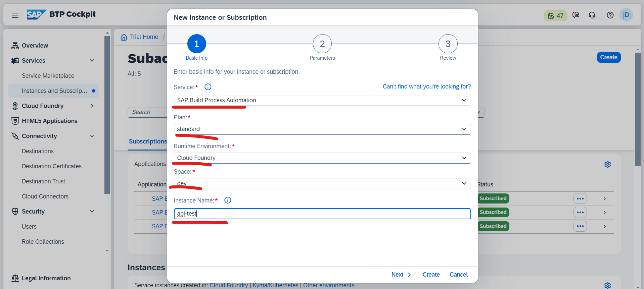This screenshot has height=289, width=644.
Task: Click the Cloud Foundry sidebar icon
Action: pyautogui.click(x=15, y=106)
